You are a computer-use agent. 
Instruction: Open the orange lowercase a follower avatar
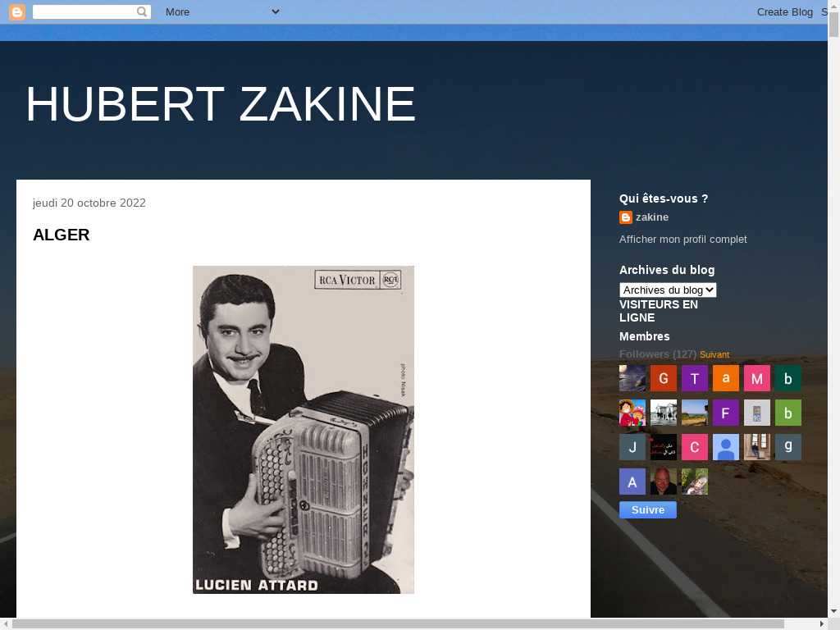click(726, 378)
